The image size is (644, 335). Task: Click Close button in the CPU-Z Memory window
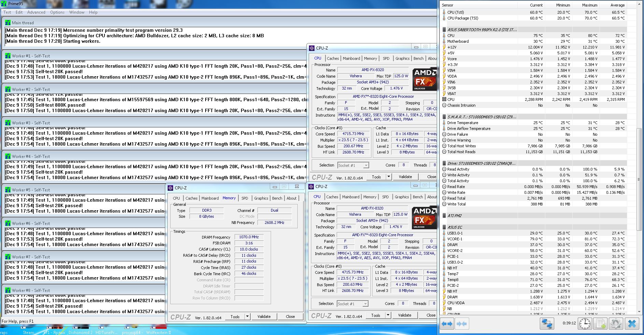(x=290, y=317)
